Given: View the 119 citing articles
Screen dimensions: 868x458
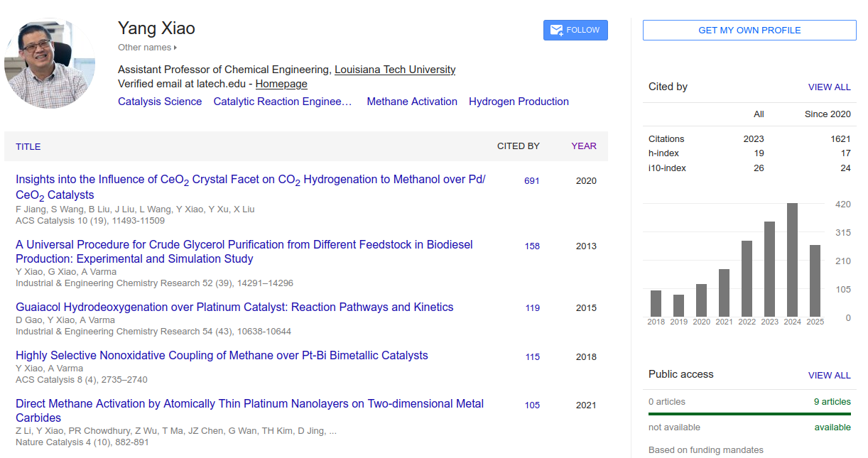Looking at the screenshot, I should click(532, 308).
